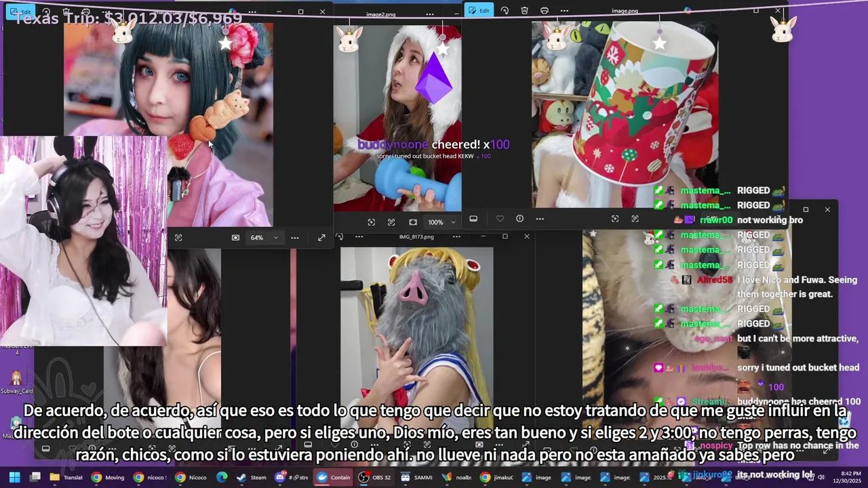Click scan text icon in the 64% window's bottom bar
The width and height of the screenshot is (868, 488).
(x=178, y=238)
